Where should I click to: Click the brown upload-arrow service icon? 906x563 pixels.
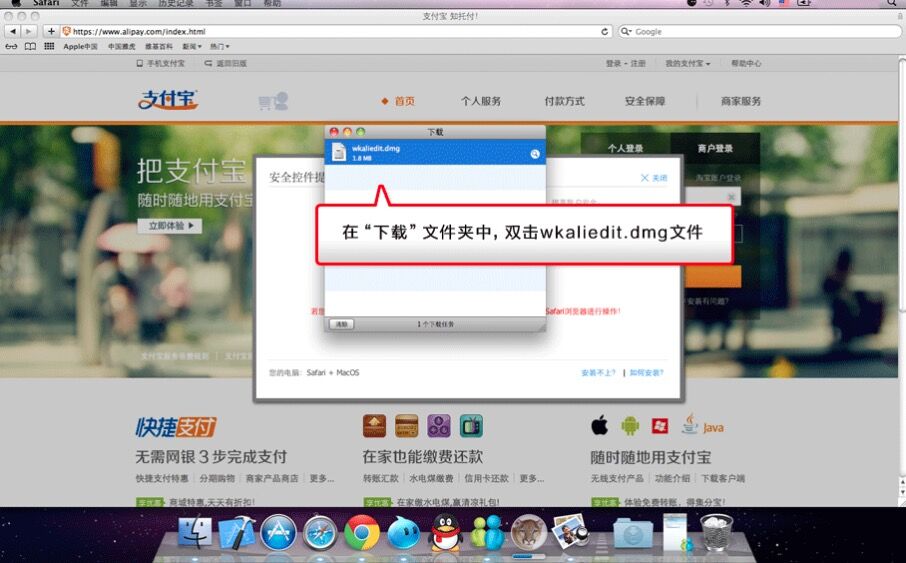tap(374, 426)
